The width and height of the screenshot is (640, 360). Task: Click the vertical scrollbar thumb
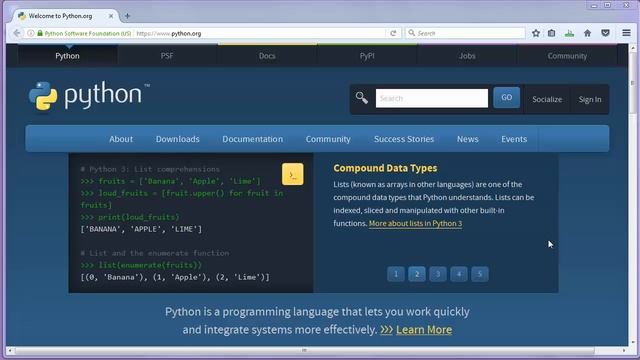(x=633, y=84)
